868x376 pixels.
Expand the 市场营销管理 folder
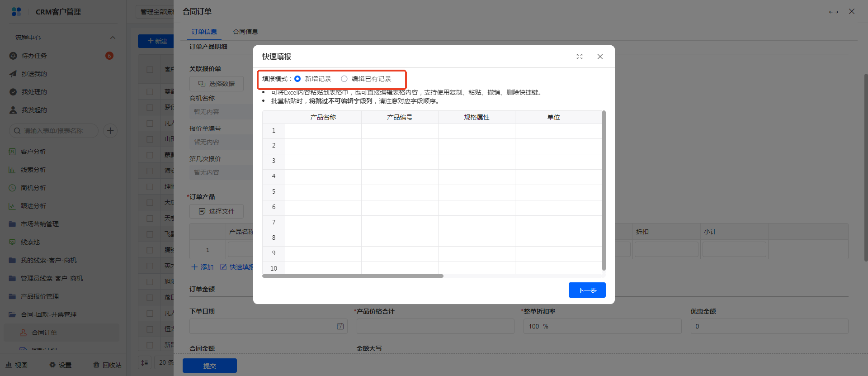[40, 224]
